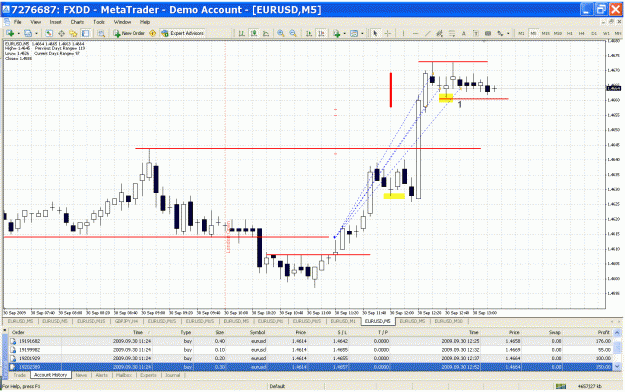
Task: Open the Journal terminal tab
Action: (173, 375)
